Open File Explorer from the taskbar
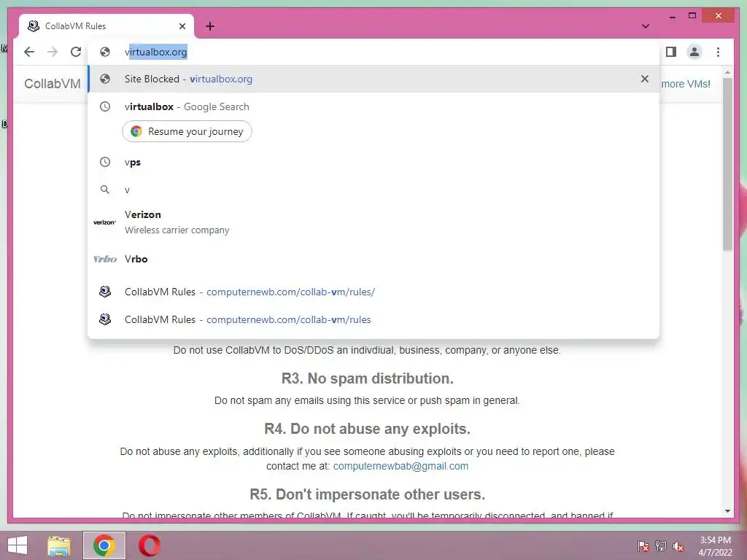 pos(59,545)
